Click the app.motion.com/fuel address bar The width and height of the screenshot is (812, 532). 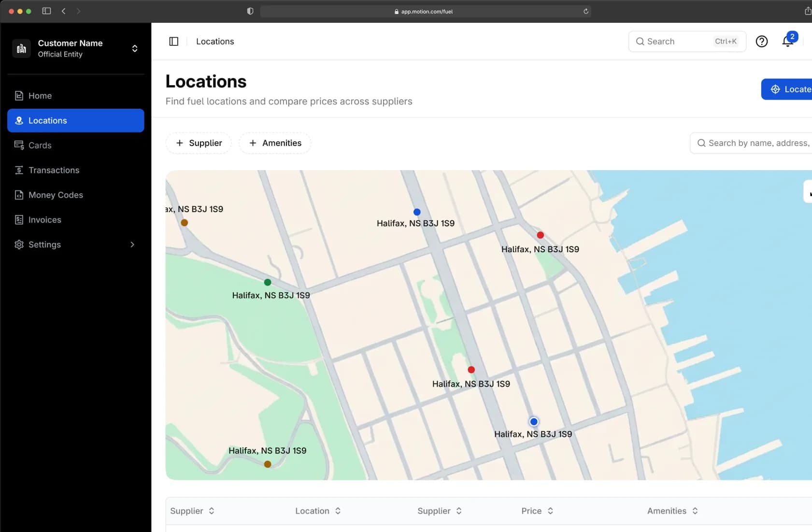tap(426, 11)
